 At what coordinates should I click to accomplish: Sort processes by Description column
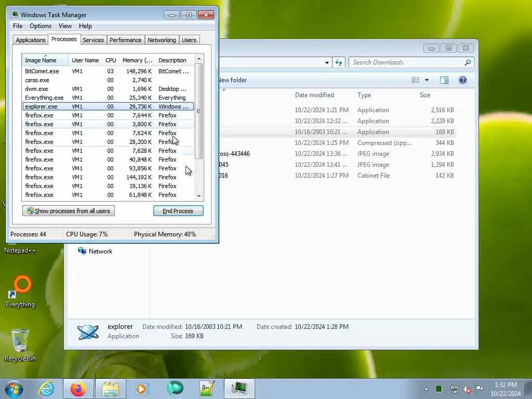pos(175,60)
